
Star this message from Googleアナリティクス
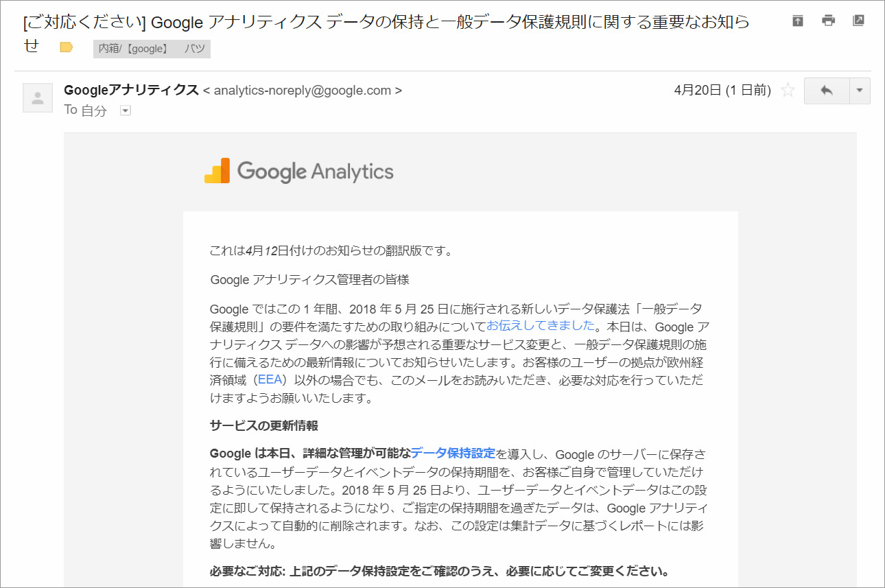tap(788, 90)
